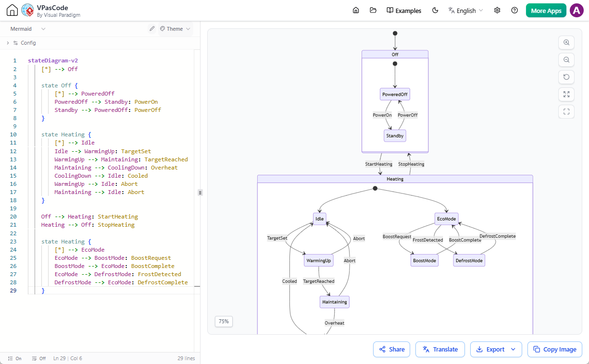Click line number 20 in editor gutter
589x364 pixels.
pyautogui.click(x=14, y=217)
